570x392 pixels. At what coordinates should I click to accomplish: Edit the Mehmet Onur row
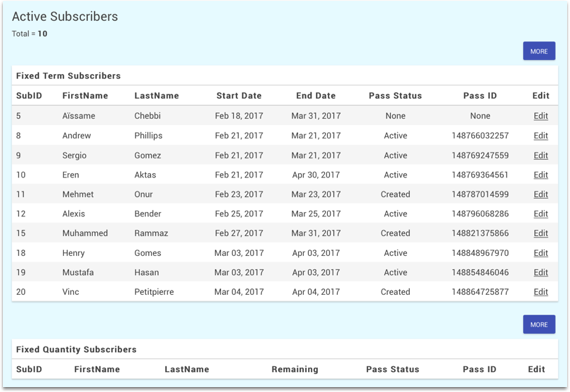coord(541,194)
